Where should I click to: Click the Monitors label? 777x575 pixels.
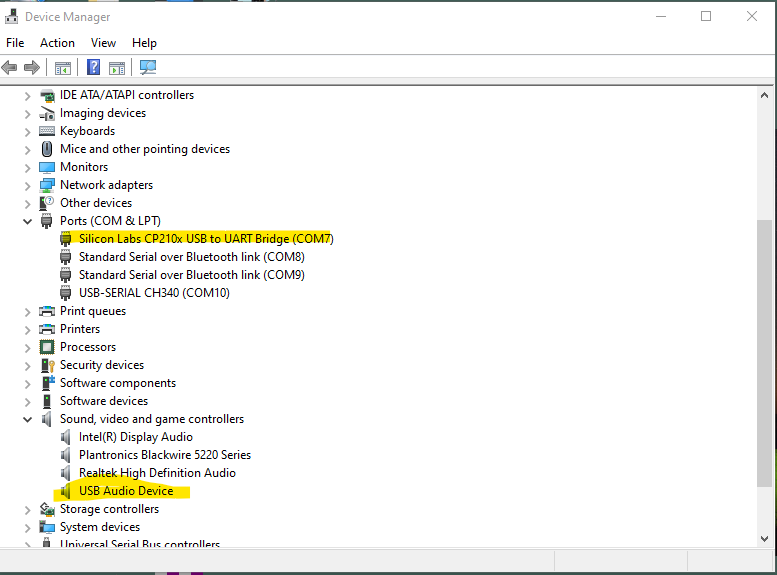[84, 167]
